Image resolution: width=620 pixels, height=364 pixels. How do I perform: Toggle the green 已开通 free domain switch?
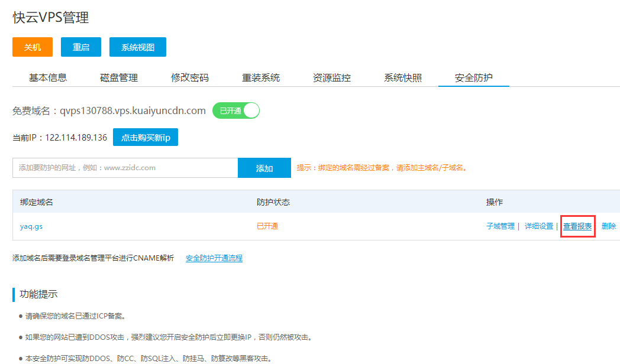pyautogui.click(x=236, y=110)
